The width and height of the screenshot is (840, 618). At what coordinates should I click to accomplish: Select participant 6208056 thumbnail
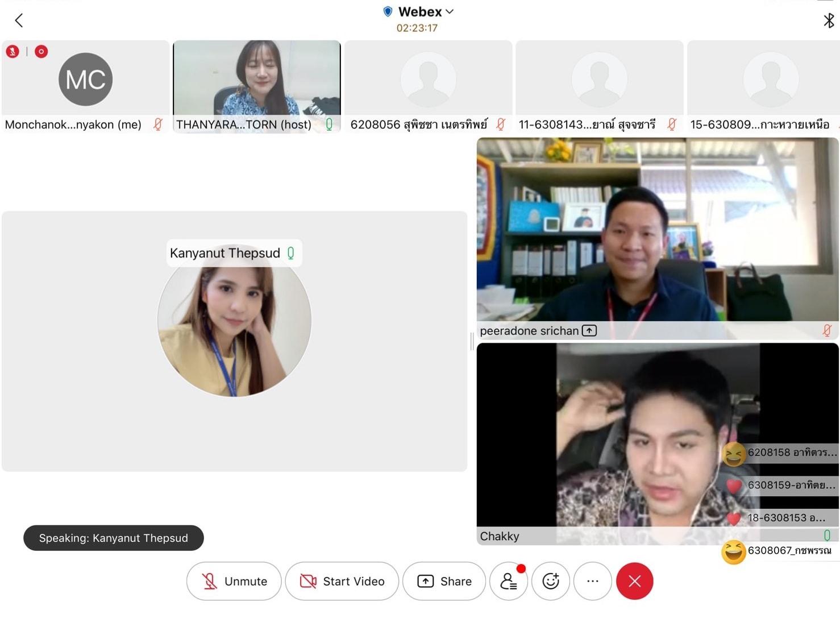(x=429, y=86)
